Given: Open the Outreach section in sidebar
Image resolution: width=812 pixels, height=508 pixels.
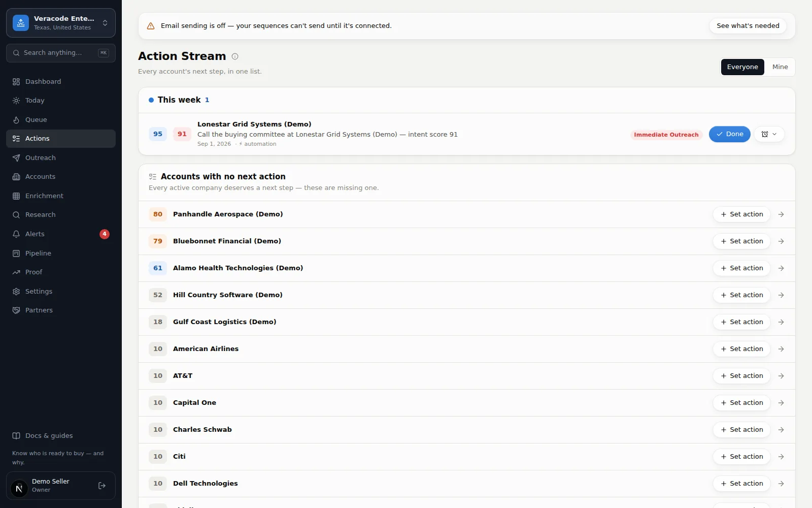Looking at the screenshot, I should click(60, 157).
